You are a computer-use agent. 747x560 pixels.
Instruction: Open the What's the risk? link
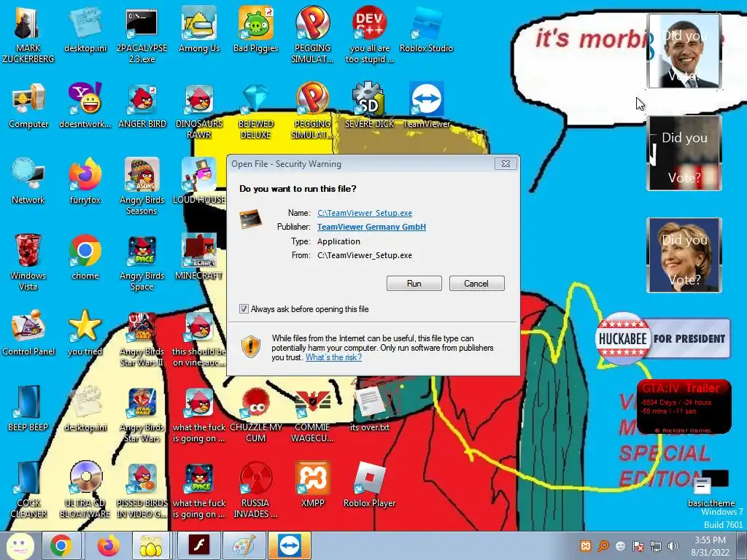(x=333, y=357)
